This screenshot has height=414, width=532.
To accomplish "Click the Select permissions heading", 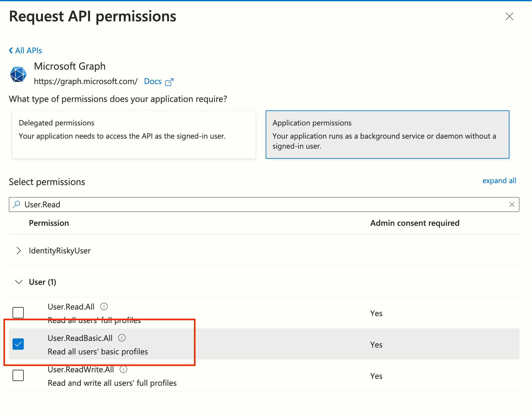I will pos(47,182).
